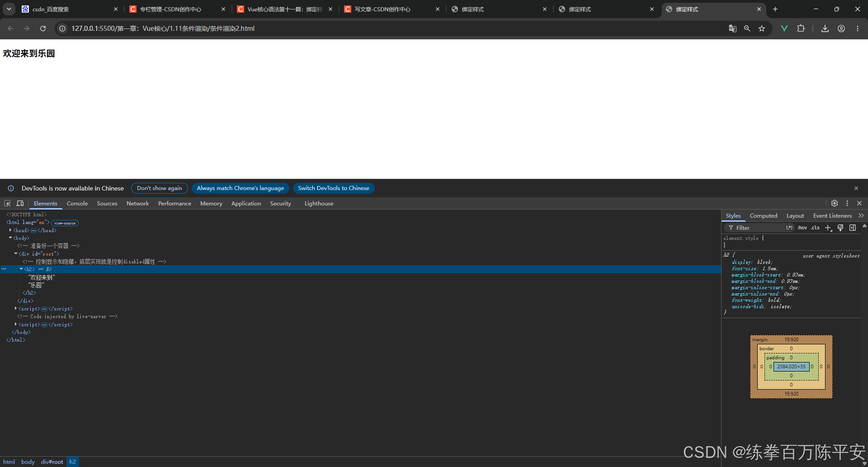Screen dimensions: 868x467
Task: Open the Google Translate page icon
Action: [x=733, y=29]
